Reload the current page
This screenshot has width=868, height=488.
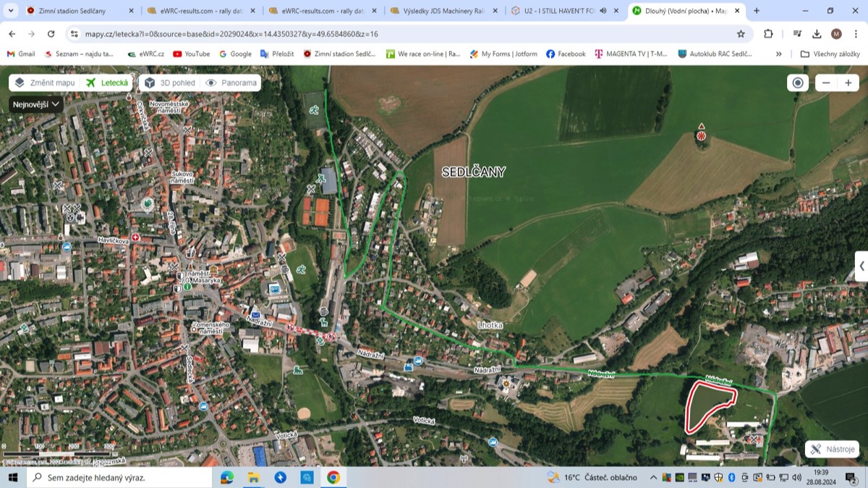(x=51, y=34)
